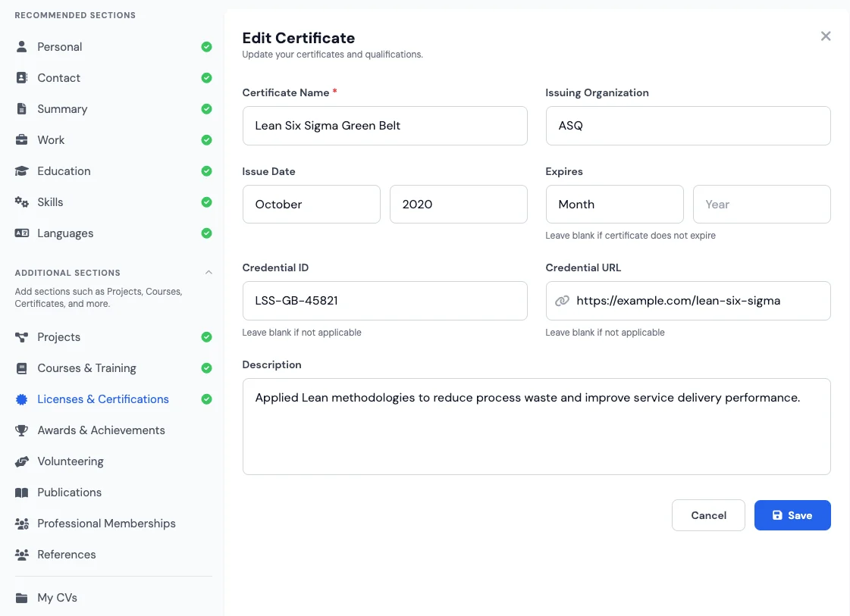Click the Contact address book icon
Screen dimensions: 850x616
[x=22, y=77]
